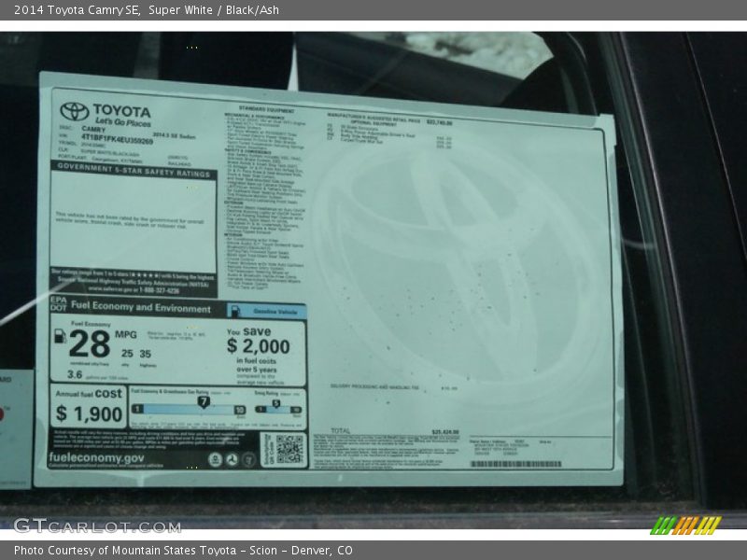Image resolution: width=747 pixels, height=560 pixels.
Task: Click the third agency seal left of QR code
Action: click(248, 459)
